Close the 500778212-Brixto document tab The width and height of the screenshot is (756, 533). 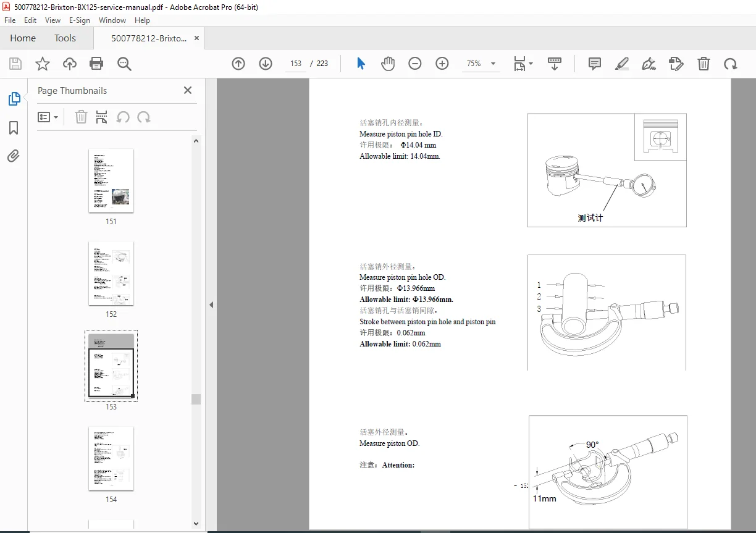coord(196,38)
